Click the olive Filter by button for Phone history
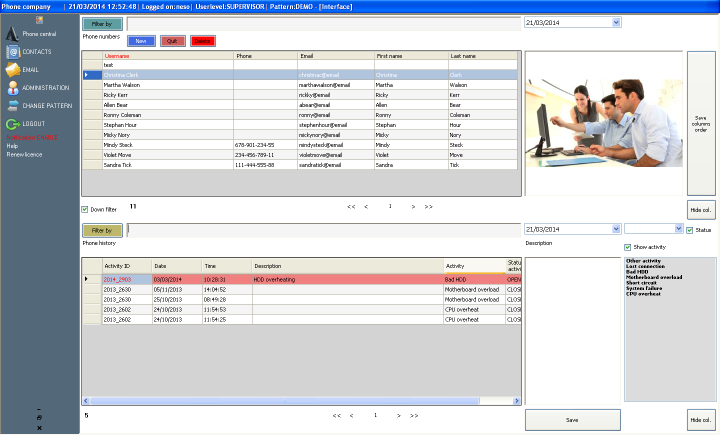This screenshot has height=435, width=720. (102, 230)
